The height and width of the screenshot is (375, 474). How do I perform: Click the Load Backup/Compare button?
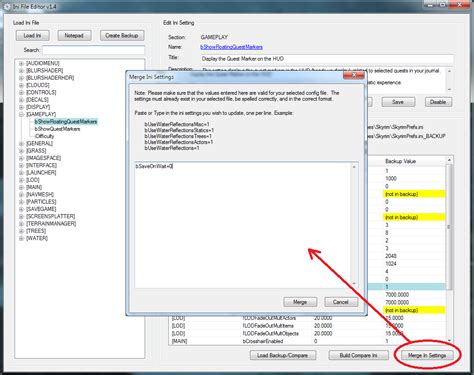pyautogui.click(x=282, y=355)
